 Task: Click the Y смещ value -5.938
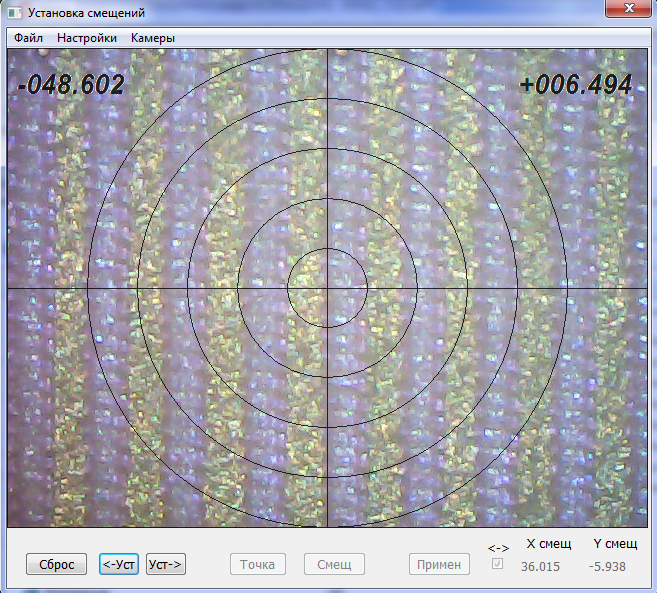[x=607, y=567]
